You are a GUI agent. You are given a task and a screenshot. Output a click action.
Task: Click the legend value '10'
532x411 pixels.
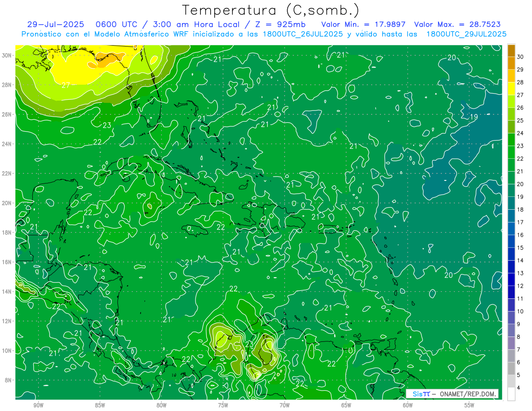coord(520,311)
